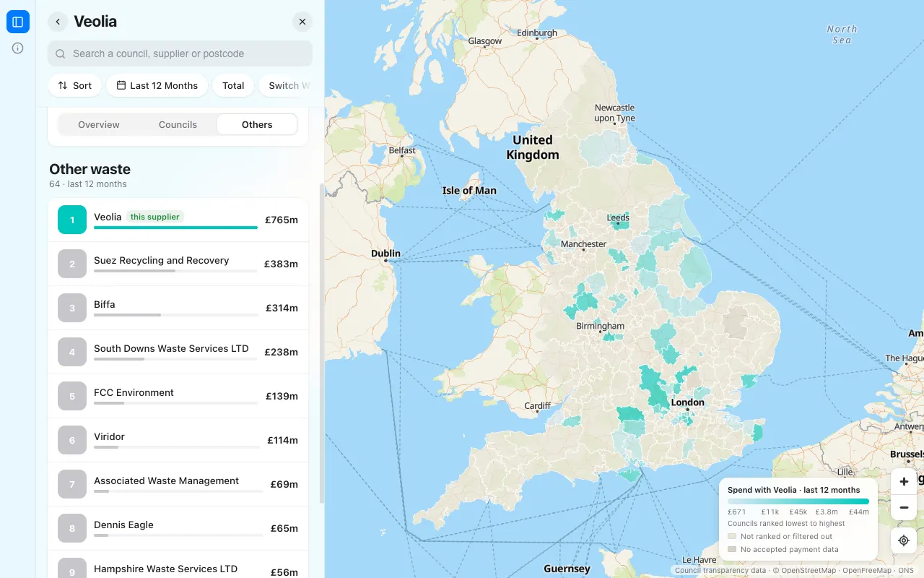Zoom out on the map
Viewport: 924px width, 578px height.
904,508
